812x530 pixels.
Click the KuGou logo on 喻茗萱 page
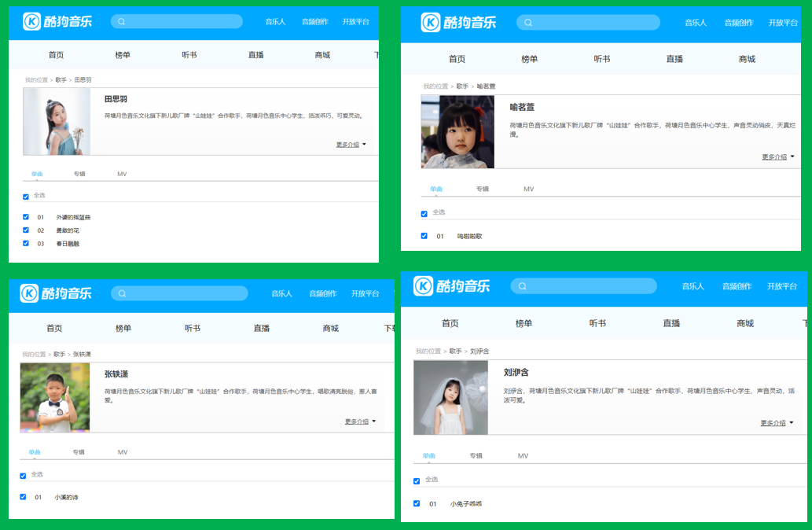point(458,22)
